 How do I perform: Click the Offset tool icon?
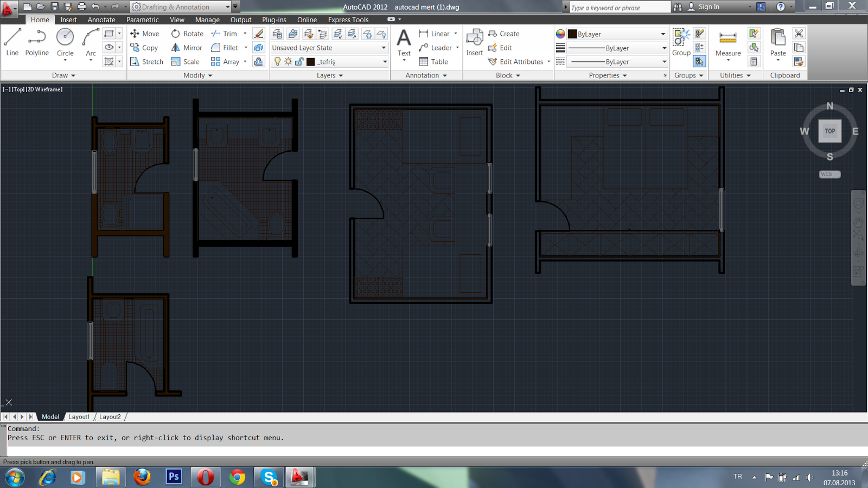259,62
